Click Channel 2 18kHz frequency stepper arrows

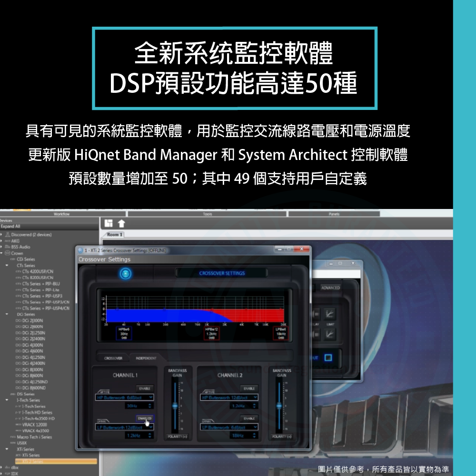click(254, 436)
